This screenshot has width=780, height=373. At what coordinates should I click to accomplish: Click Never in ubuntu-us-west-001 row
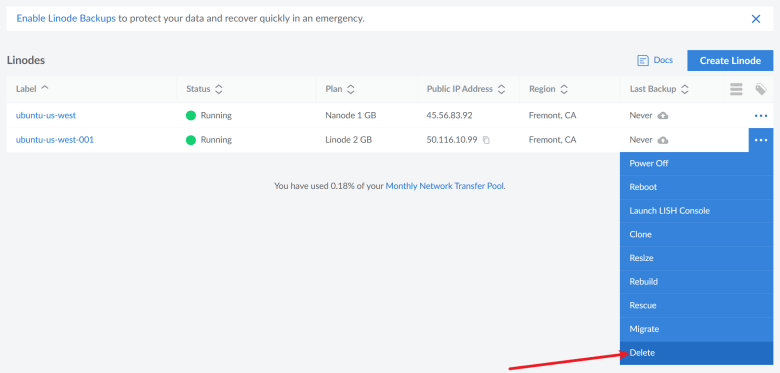[x=641, y=140]
